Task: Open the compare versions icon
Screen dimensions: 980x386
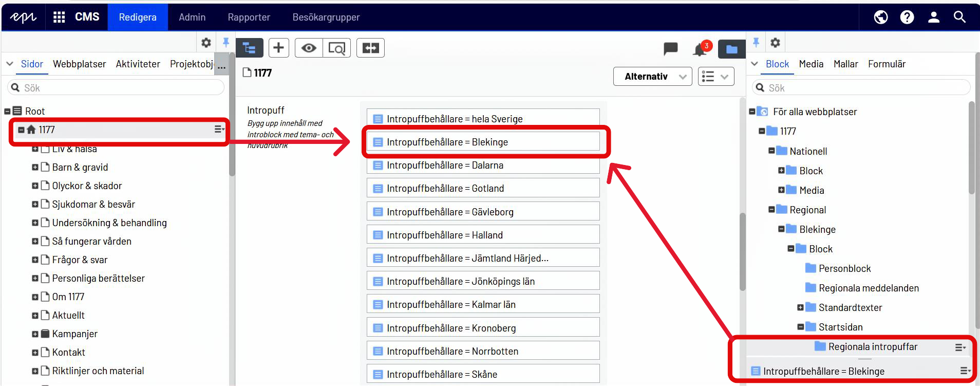Action: [370, 48]
